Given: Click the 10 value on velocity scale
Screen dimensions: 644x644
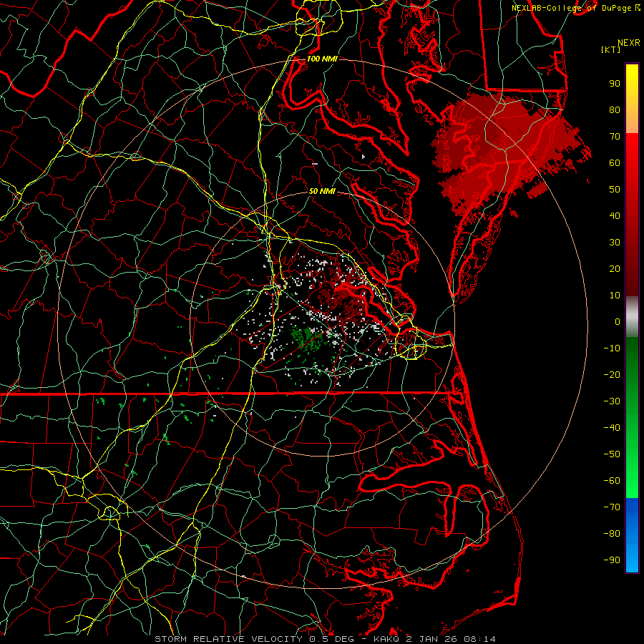Looking at the screenshot, I should [x=615, y=296].
